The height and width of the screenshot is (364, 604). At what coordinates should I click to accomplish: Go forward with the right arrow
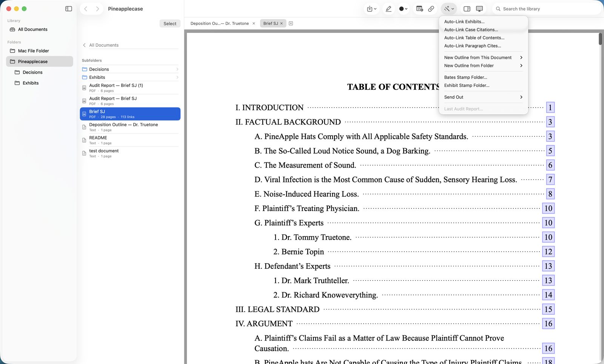point(97,9)
